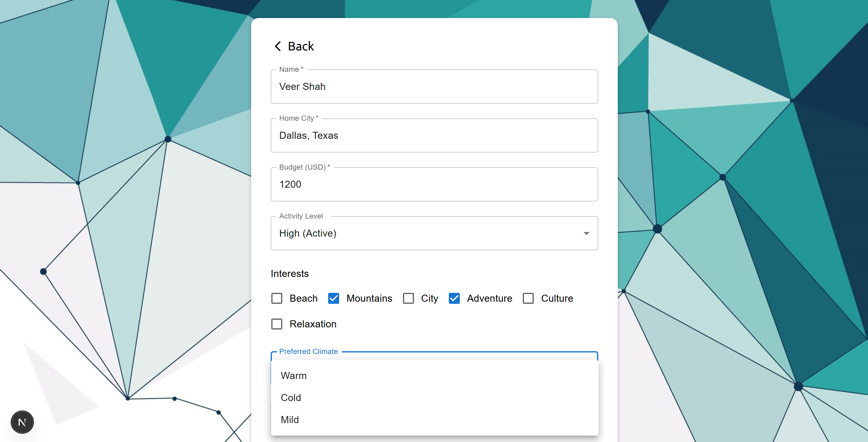Select the Relaxation checkbox
Image resolution: width=868 pixels, height=442 pixels.
coord(277,324)
